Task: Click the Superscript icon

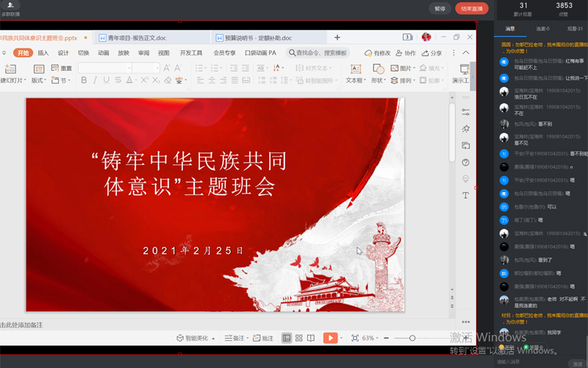Action: [x=144, y=80]
